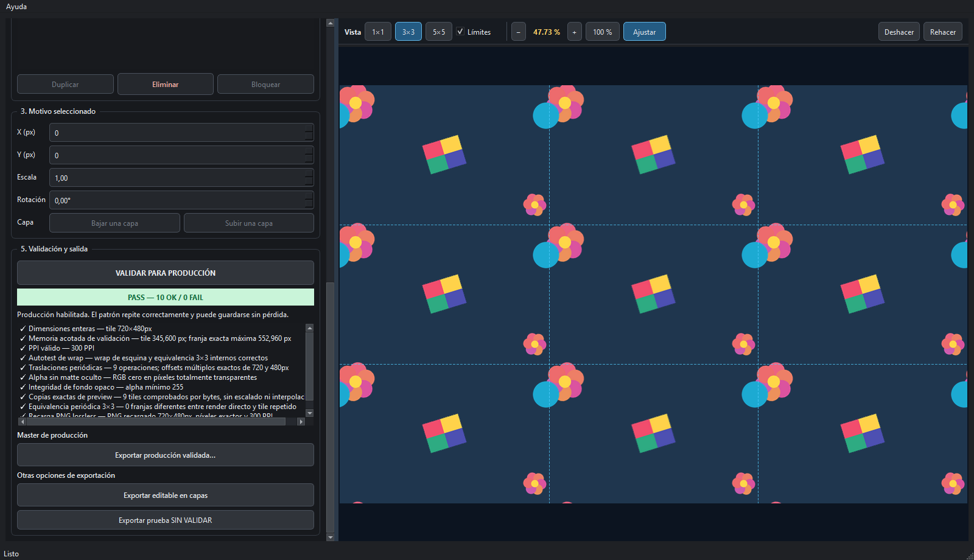Click Bajar una capa
Screen dimensions: 974x560
pyautogui.click(x=114, y=223)
